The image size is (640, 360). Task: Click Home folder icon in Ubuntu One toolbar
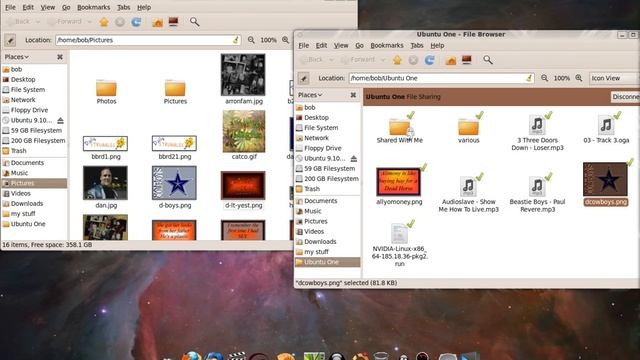click(451, 60)
